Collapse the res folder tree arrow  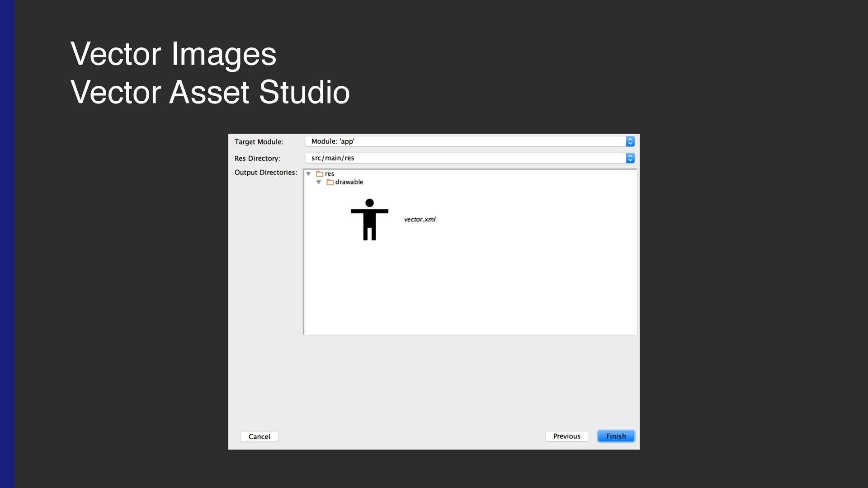308,174
